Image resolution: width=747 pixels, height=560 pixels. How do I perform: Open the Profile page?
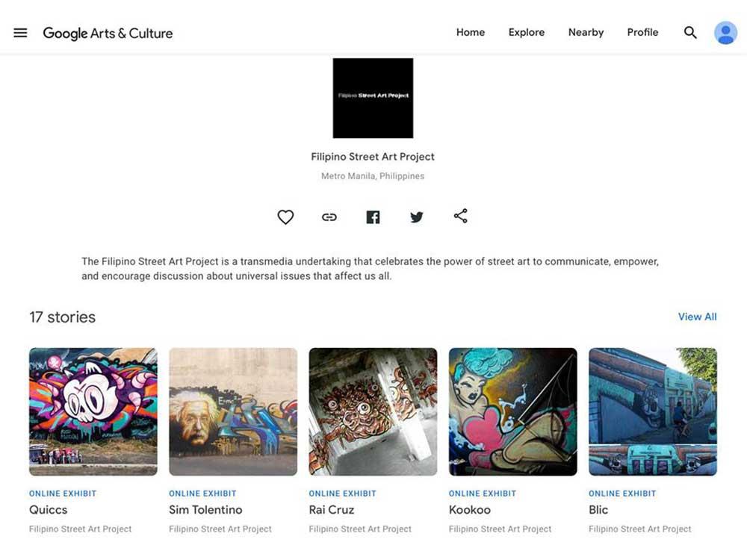[642, 33]
